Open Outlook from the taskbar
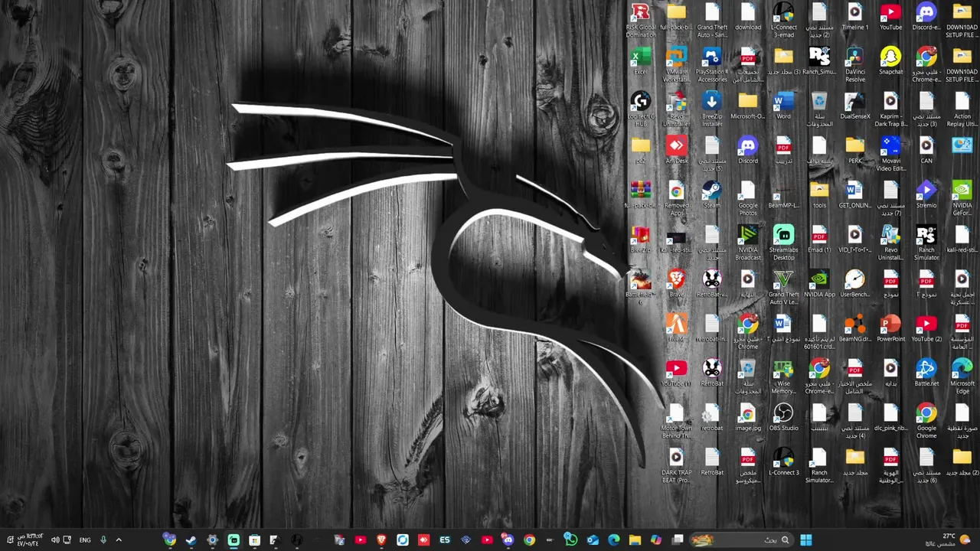 (x=593, y=540)
